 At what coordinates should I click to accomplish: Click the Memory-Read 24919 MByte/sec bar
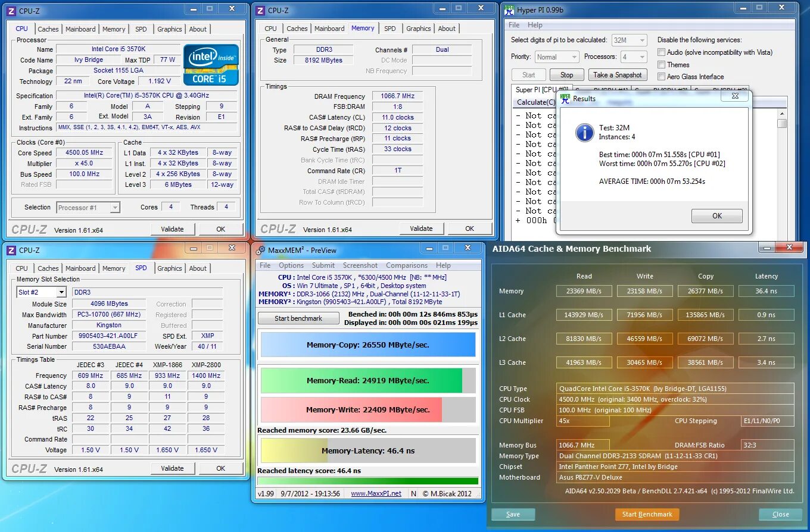(x=368, y=380)
